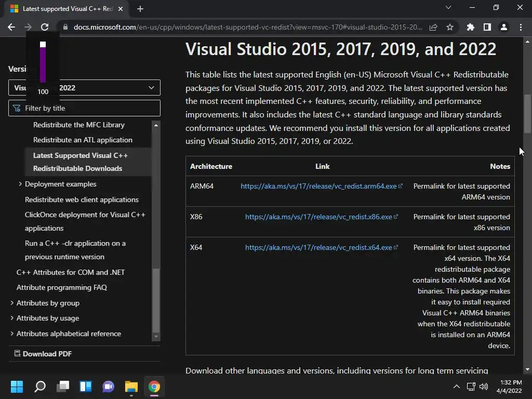Expand Attributes by usage

(x=12, y=318)
